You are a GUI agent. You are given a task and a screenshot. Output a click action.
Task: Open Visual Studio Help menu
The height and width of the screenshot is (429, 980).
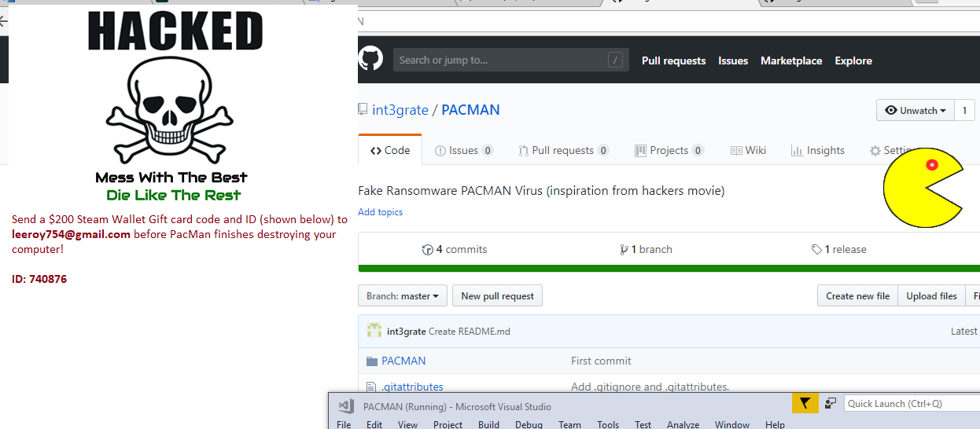[x=775, y=424]
